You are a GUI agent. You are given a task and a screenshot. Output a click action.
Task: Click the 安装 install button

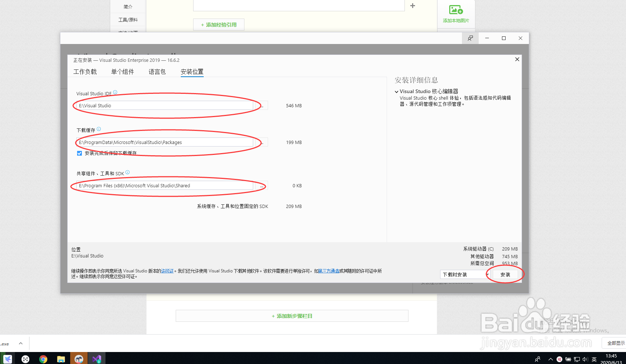(x=505, y=275)
